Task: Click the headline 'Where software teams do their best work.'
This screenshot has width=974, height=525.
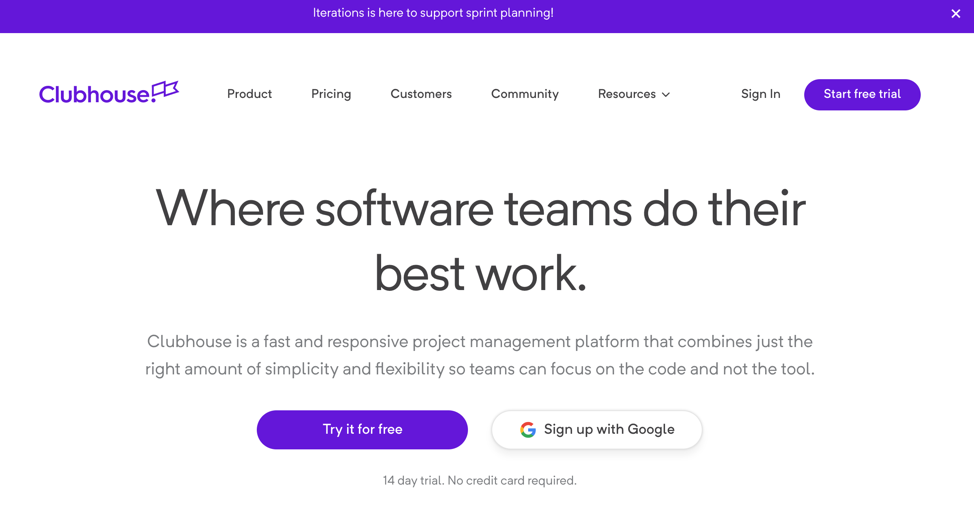Action: (480, 240)
